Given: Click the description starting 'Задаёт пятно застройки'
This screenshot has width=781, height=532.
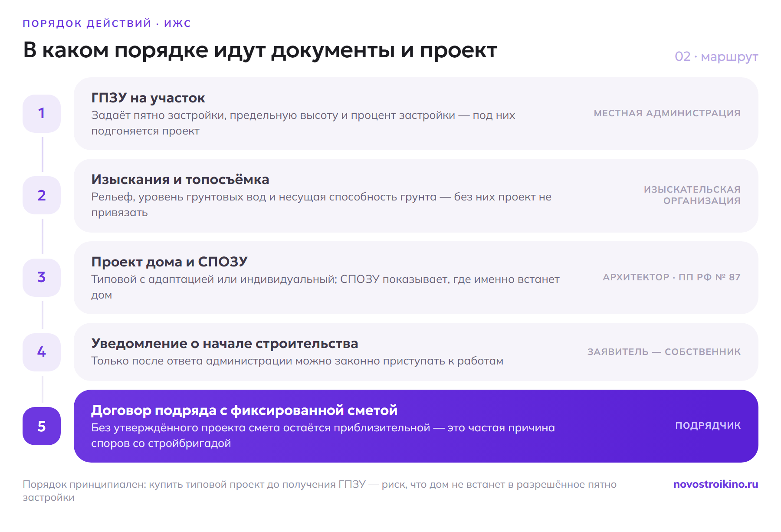Looking at the screenshot, I should point(303,123).
